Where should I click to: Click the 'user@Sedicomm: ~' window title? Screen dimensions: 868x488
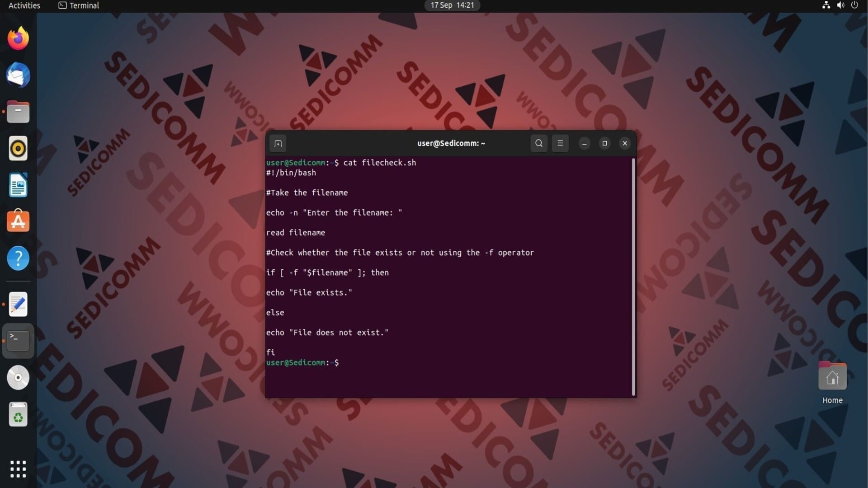(x=451, y=143)
